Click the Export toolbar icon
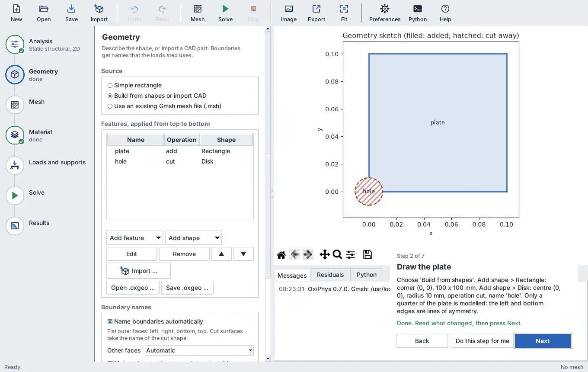The width and height of the screenshot is (588, 372). pyautogui.click(x=316, y=13)
